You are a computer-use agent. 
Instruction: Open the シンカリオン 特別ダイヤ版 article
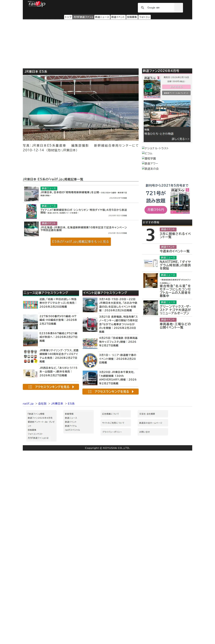point(84,211)
